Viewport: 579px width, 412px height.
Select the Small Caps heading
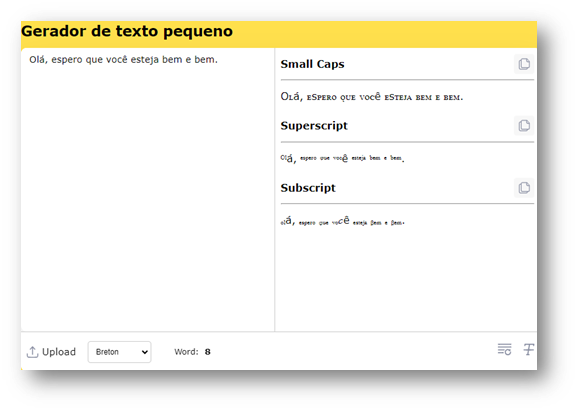pyautogui.click(x=312, y=64)
